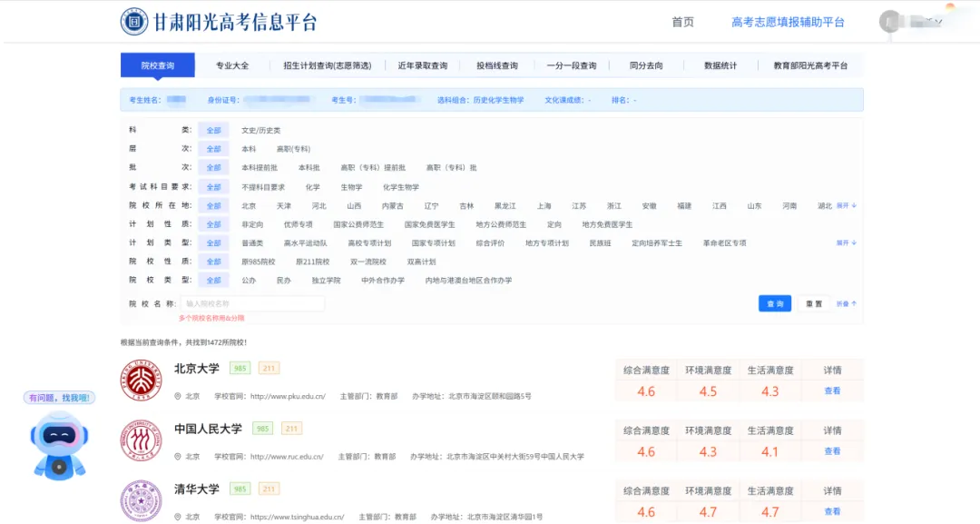Open the 数据统计 tab
This screenshot has width=980, height=524.
tap(720, 65)
